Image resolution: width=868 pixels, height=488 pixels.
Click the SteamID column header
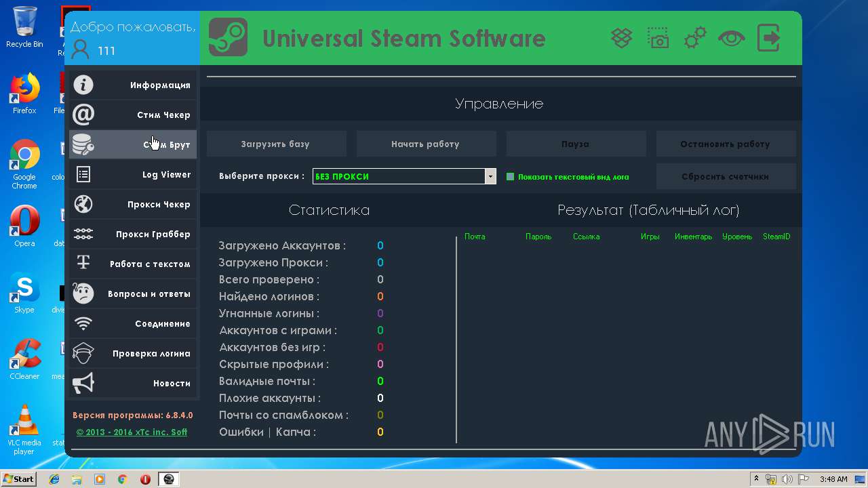776,237
